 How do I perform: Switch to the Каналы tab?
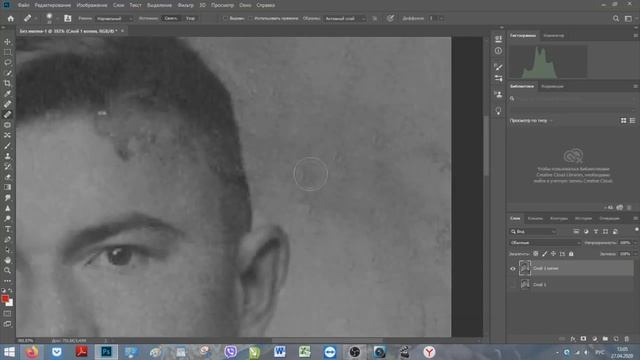(x=535, y=218)
